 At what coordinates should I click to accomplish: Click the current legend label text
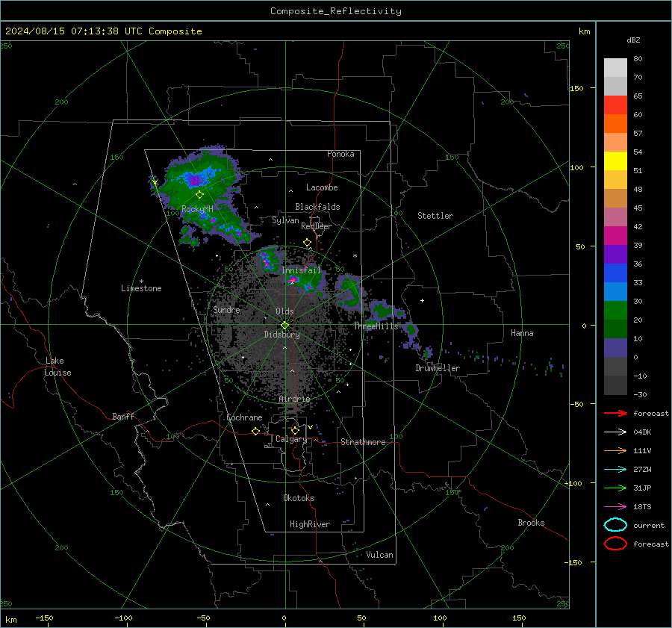click(649, 525)
